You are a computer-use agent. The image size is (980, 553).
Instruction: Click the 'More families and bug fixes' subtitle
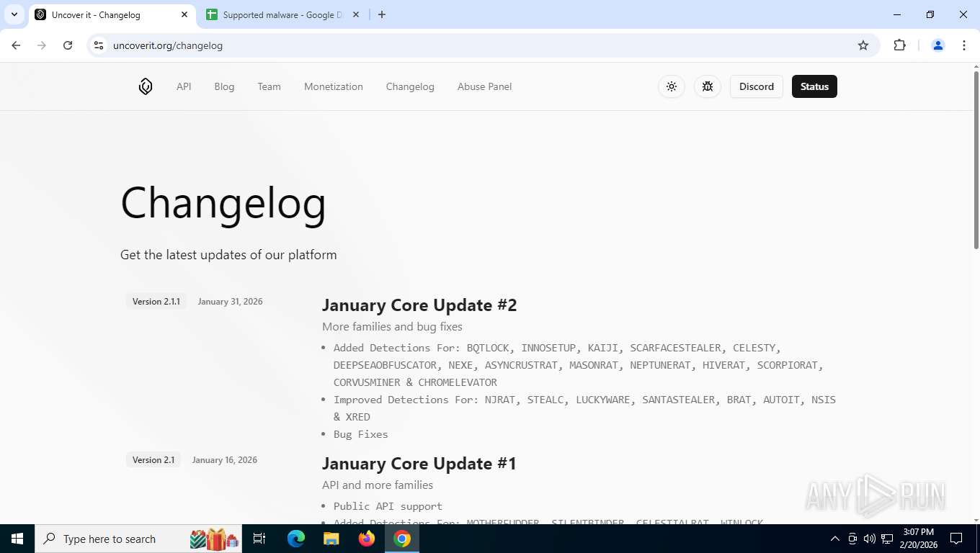(x=392, y=327)
